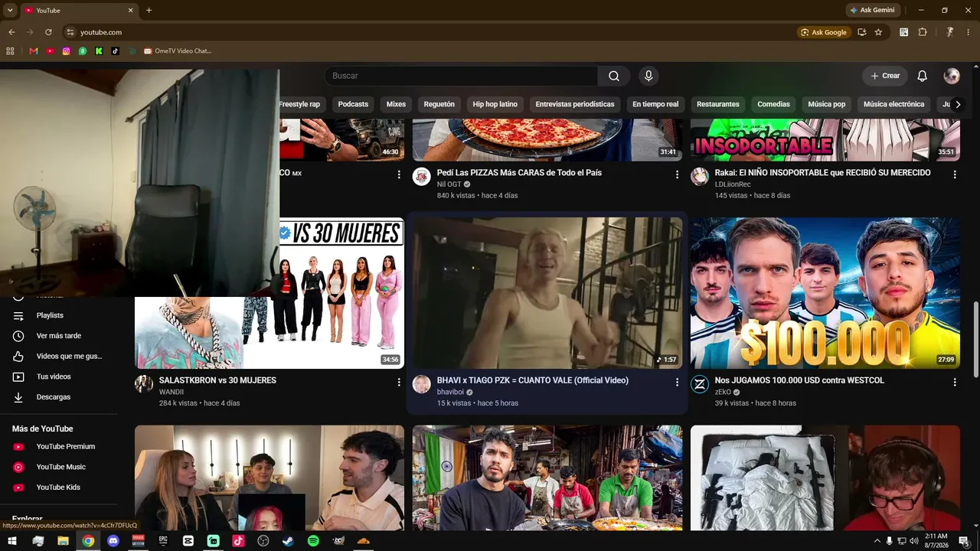Open Spotify from the taskbar
Screen dimensions: 980x551
coord(313,541)
